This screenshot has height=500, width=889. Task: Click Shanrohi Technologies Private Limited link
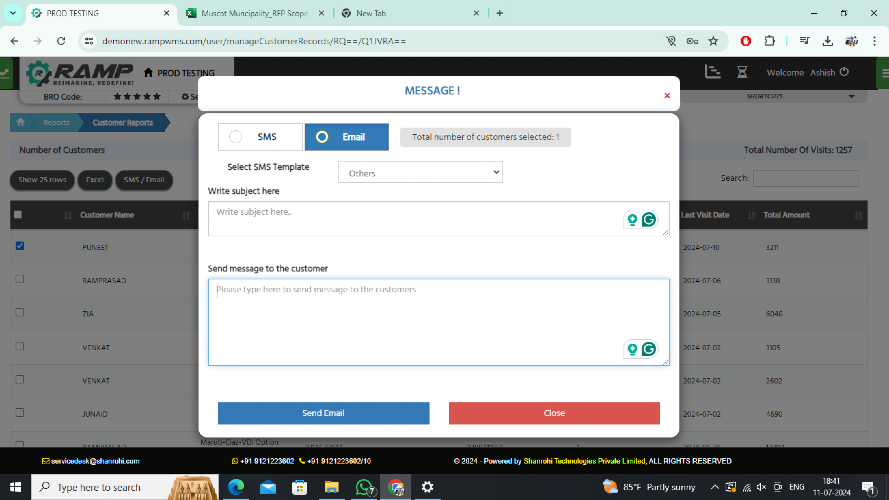pos(584,461)
